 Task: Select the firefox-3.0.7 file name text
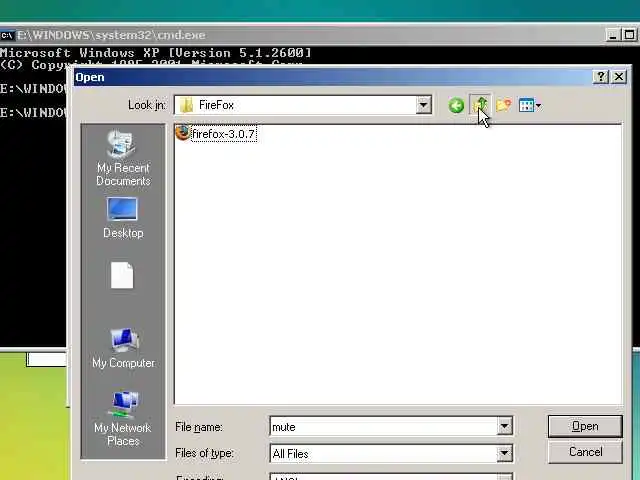[223, 134]
